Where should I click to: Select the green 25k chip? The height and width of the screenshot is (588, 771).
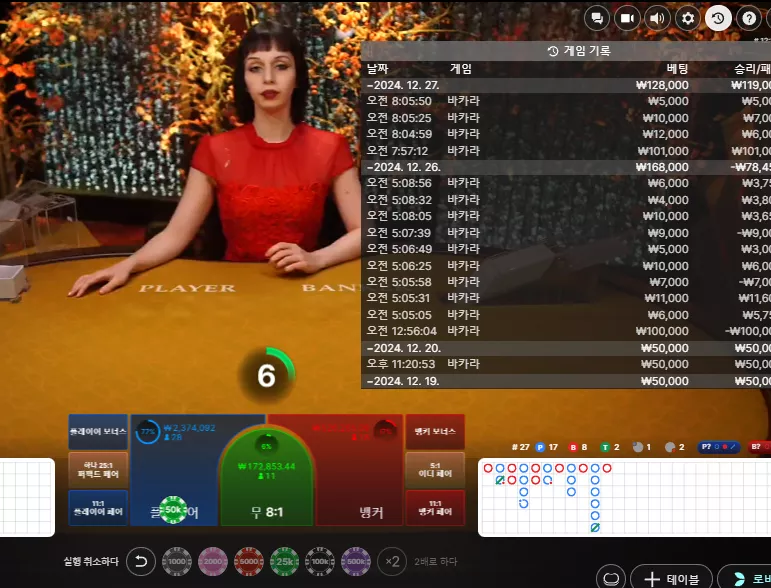pyautogui.click(x=285, y=561)
